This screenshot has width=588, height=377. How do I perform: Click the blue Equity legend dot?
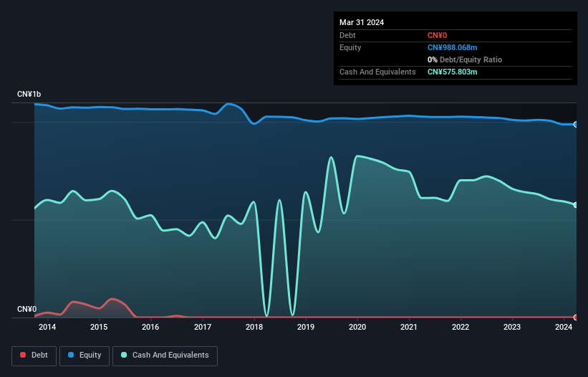click(71, 355)
